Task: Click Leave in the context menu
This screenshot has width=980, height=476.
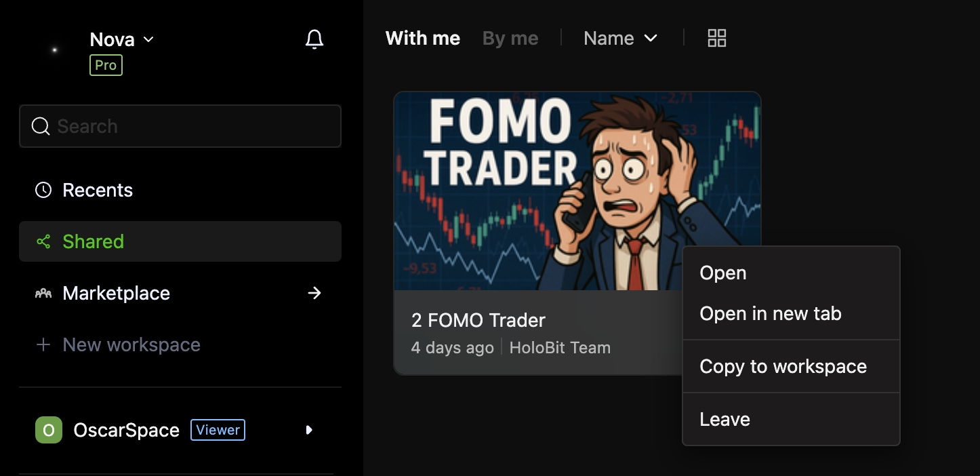Action: pos(724,419)
